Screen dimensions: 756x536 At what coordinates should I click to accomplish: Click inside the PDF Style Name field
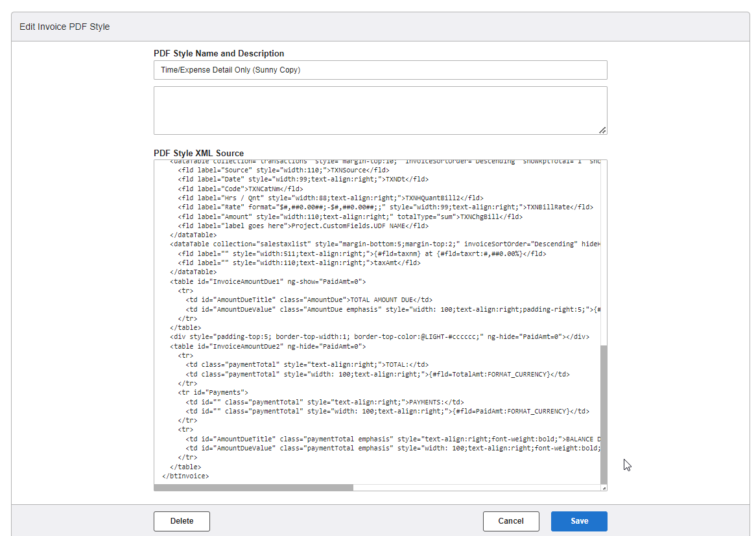[x=380, y=70]
